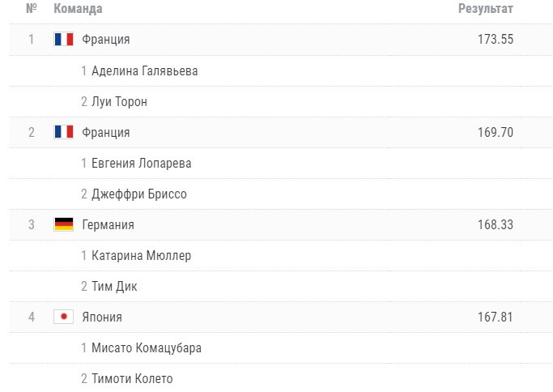
Task: Select the Результат column header
Action: tap(486, 10)
